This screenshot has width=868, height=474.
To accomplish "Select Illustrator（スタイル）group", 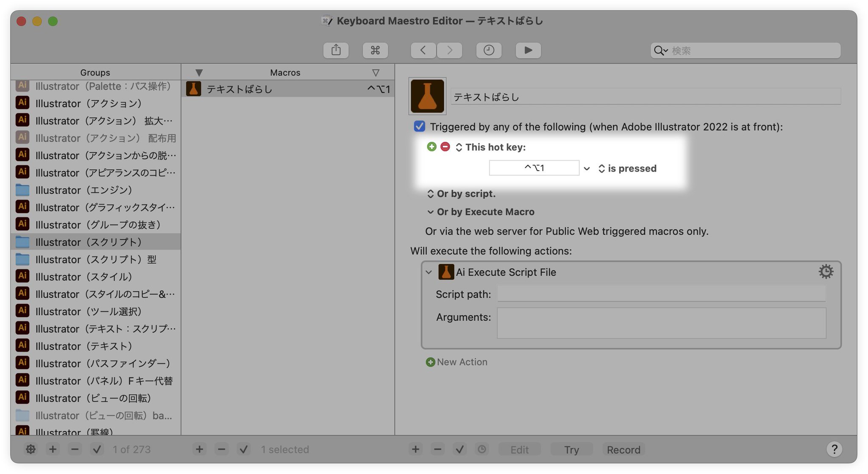I will tap(83, 277).
